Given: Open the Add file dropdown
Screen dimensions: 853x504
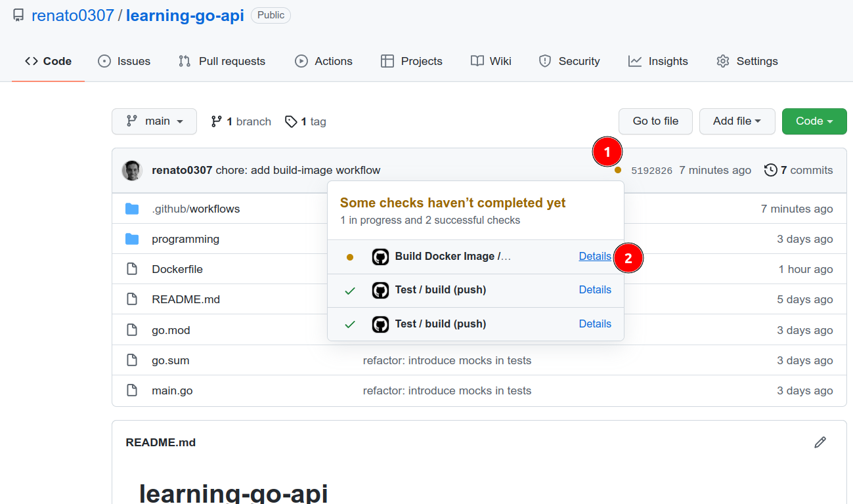Looking at the screenshot, I should click(x=737, y=121).
